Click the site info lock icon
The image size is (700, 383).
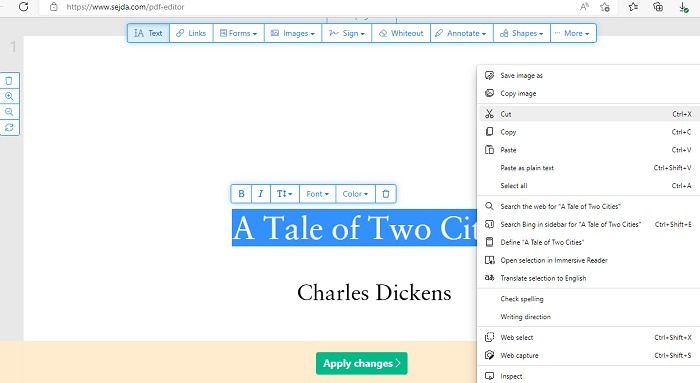(54, 7)
